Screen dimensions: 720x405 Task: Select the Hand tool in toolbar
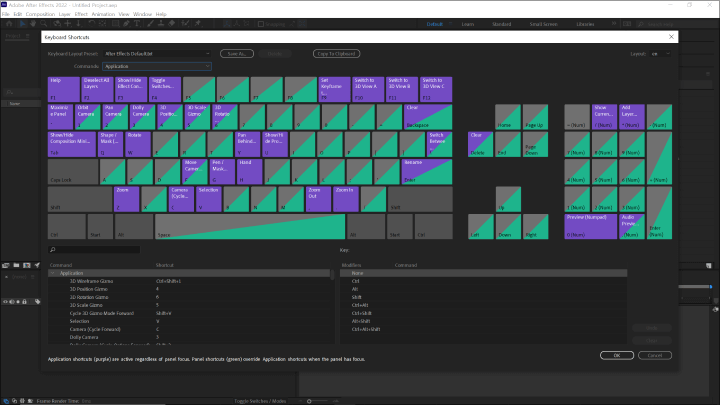pos(33,24)
